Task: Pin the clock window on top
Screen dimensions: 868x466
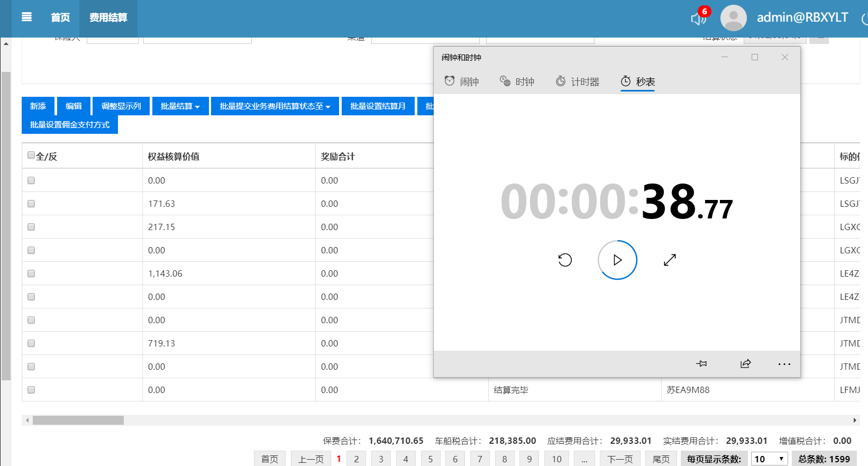Action: pos(701,364)
